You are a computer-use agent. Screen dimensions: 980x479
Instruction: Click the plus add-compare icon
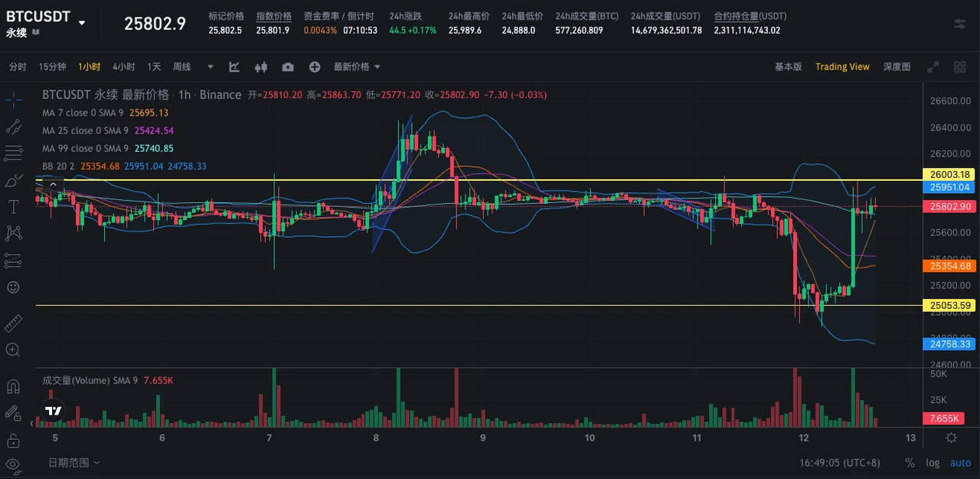coord(315,67)
